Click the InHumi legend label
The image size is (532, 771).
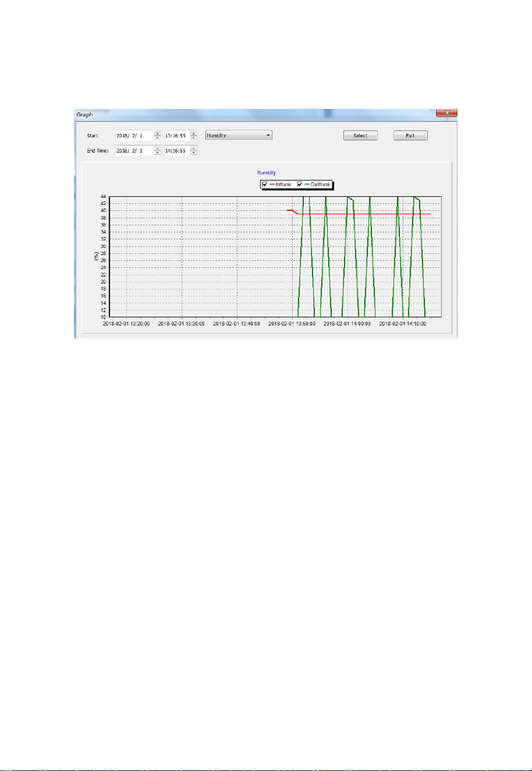click(x=283, y=184)
